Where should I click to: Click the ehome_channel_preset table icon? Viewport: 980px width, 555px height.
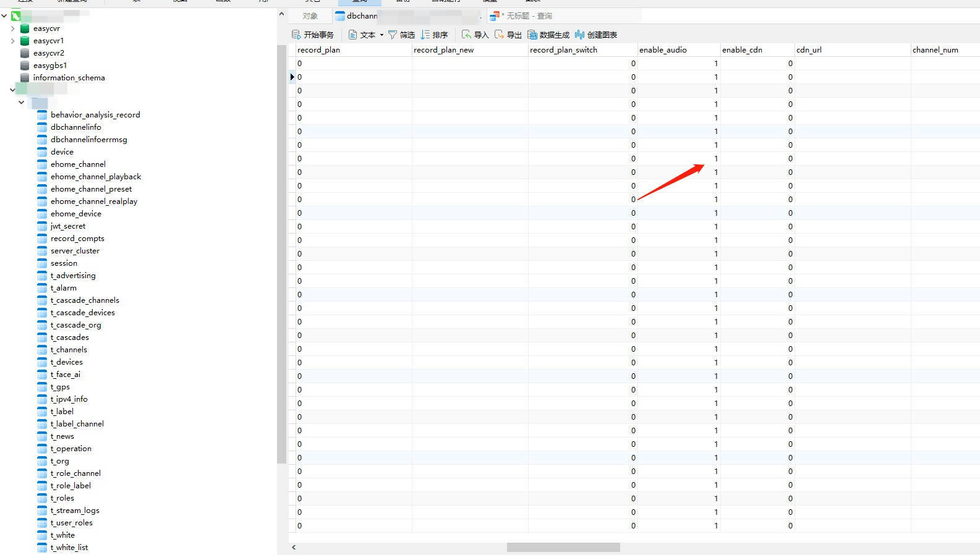tap(42, 189)
